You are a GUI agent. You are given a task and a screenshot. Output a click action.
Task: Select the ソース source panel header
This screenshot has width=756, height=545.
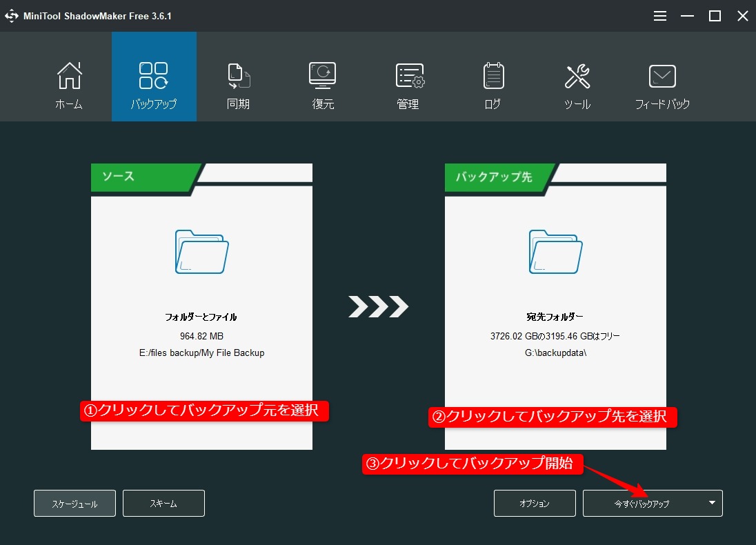point(144,177)
